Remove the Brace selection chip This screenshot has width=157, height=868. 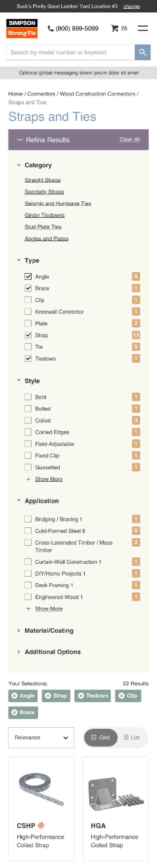coord(14,712)
